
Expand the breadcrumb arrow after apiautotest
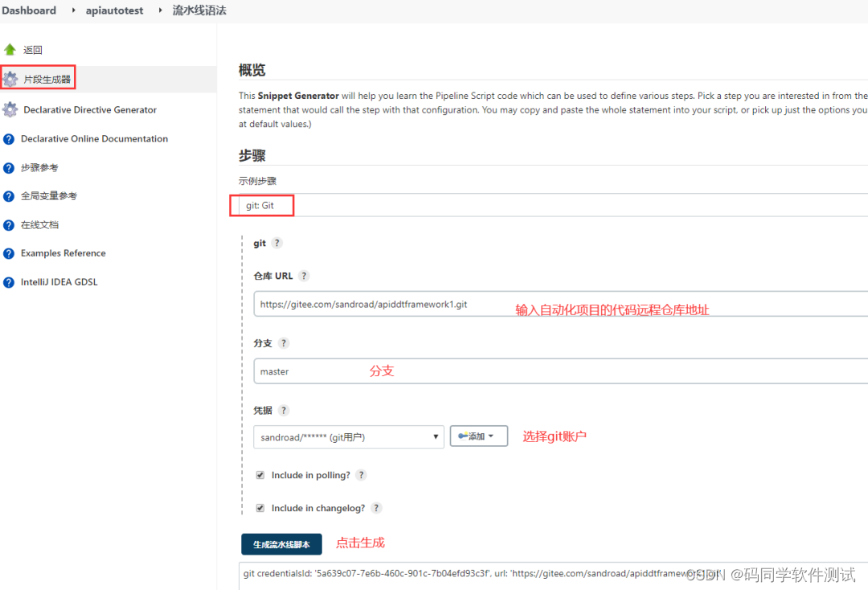click(160, 10)
